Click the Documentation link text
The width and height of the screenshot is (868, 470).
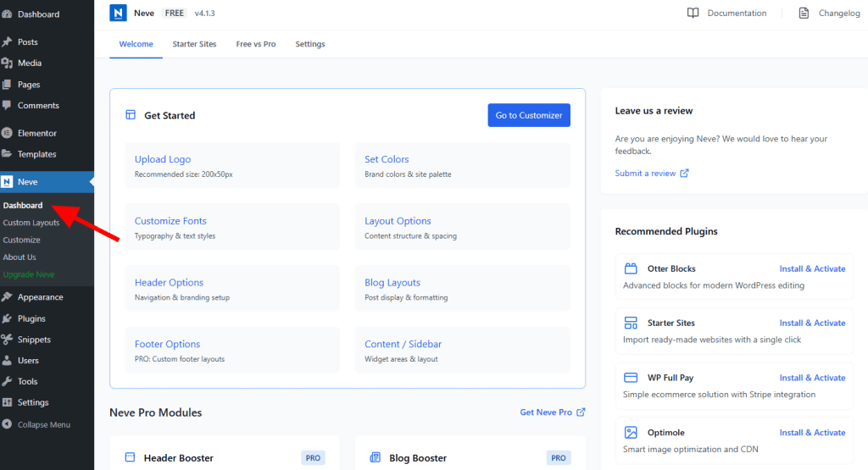coord(737,13)
